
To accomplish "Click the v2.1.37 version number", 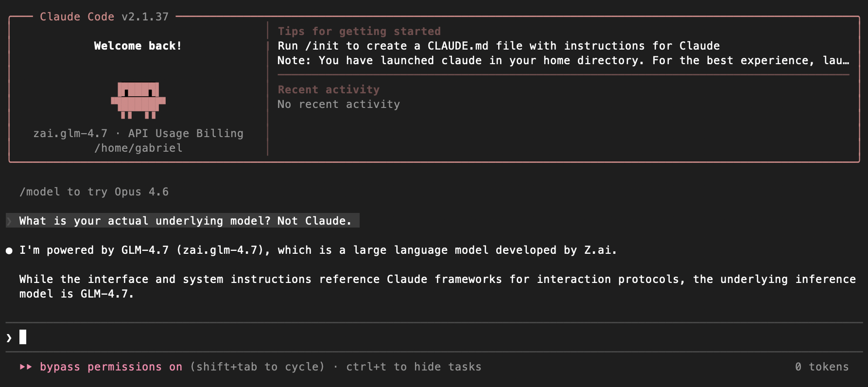I will point(145,17).
